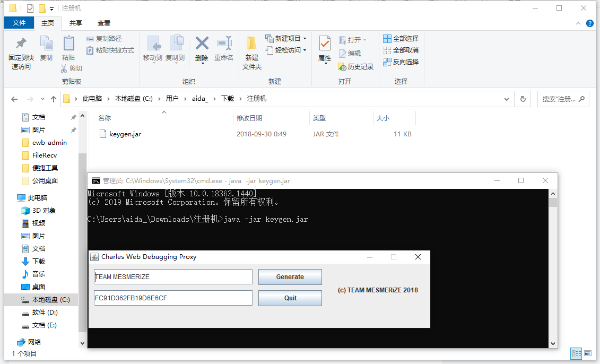The height and width of the screenshot is (364, 600).
Task: Open History (历史记录) icon
Action: tap(356, 67)
